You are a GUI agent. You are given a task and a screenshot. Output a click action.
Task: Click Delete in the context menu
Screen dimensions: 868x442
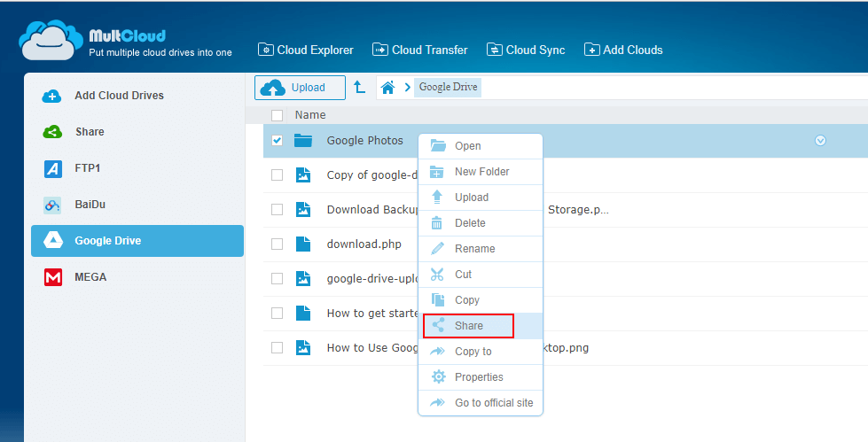(470, 223)
